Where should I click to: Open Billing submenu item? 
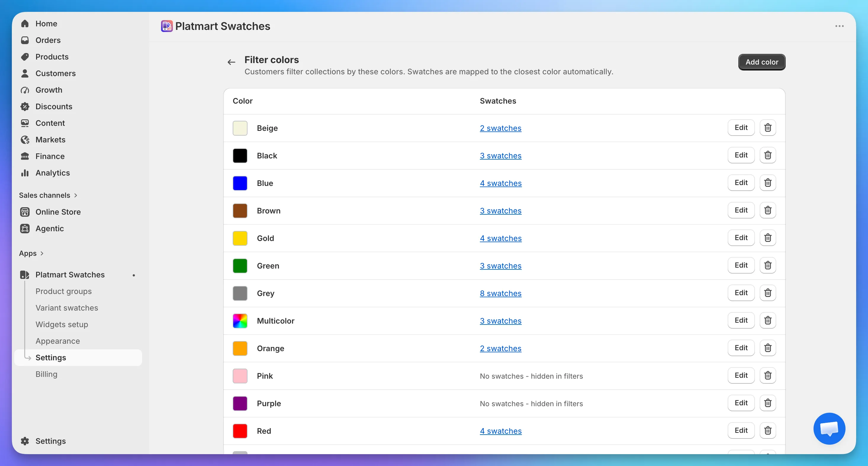tap(46, 374)
